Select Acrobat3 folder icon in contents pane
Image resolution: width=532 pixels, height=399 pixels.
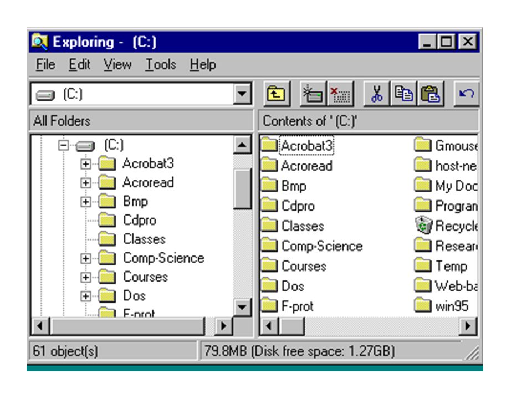(x=269, y=145)
